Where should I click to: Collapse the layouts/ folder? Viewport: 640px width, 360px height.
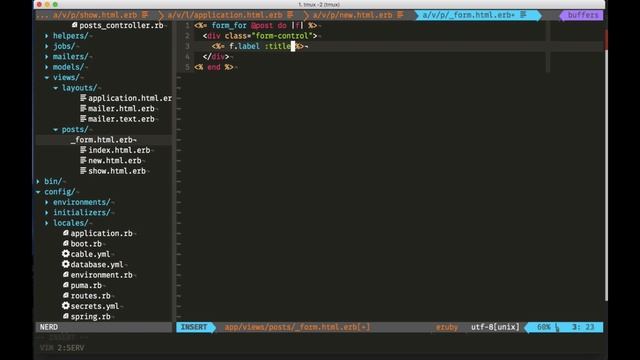[x=56, y=88]
